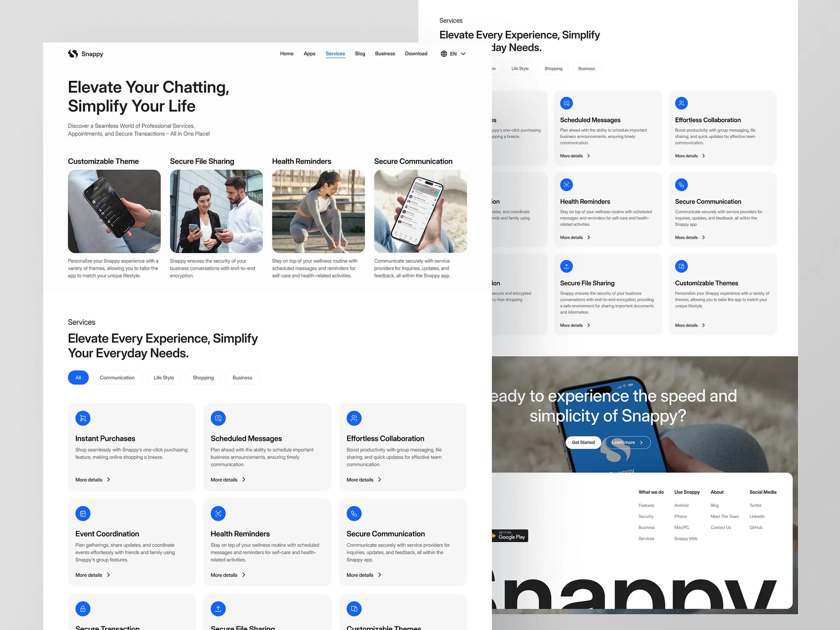Click chevron arrow beside Health Reminders More details front window

pyautogui.click(x=244, y=575)
